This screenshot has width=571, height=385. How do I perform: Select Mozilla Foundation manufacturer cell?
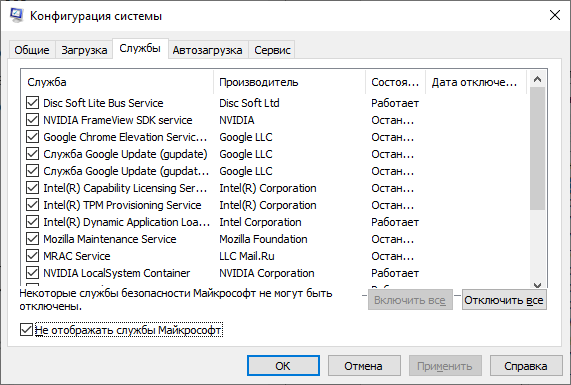(263, 239)
